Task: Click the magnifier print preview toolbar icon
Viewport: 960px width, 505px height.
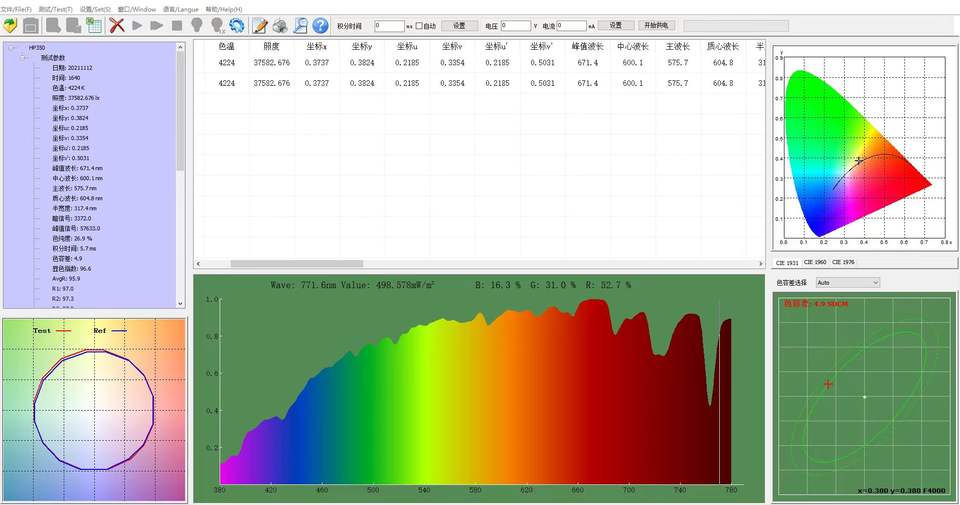Action: point(300,26)
